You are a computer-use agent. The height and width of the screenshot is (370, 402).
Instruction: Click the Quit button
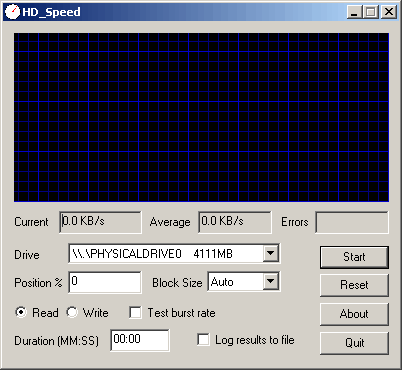pyautogui.click(x=354, y=343)
